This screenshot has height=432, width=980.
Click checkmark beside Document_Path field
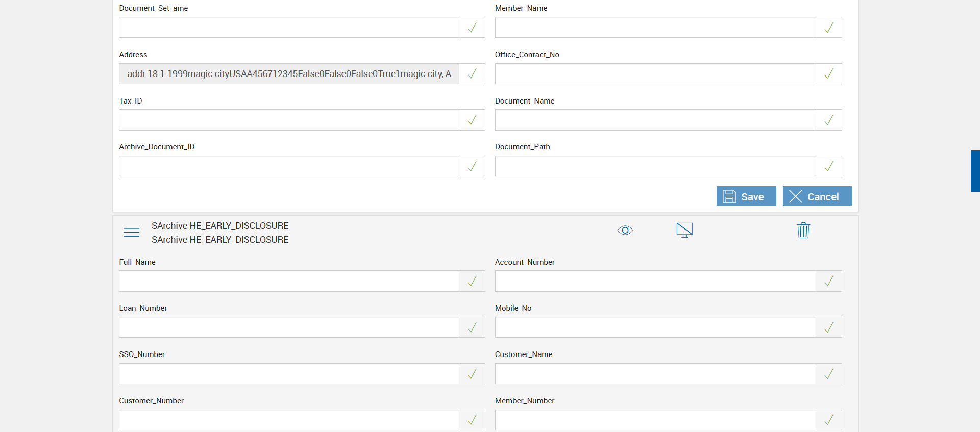[x=828, y=166]
